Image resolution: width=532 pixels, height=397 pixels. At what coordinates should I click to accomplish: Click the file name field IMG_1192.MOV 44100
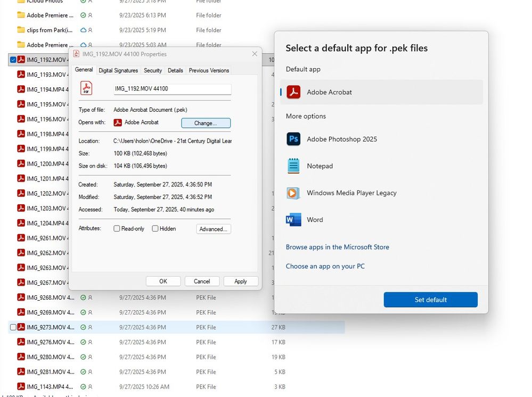coord(173,89)
